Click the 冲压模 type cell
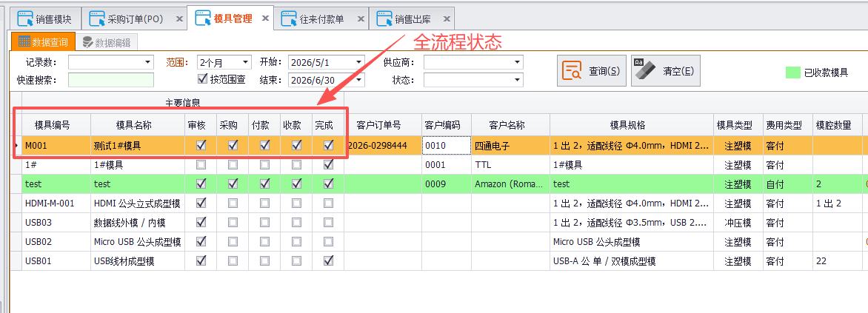 coord(738,222)
